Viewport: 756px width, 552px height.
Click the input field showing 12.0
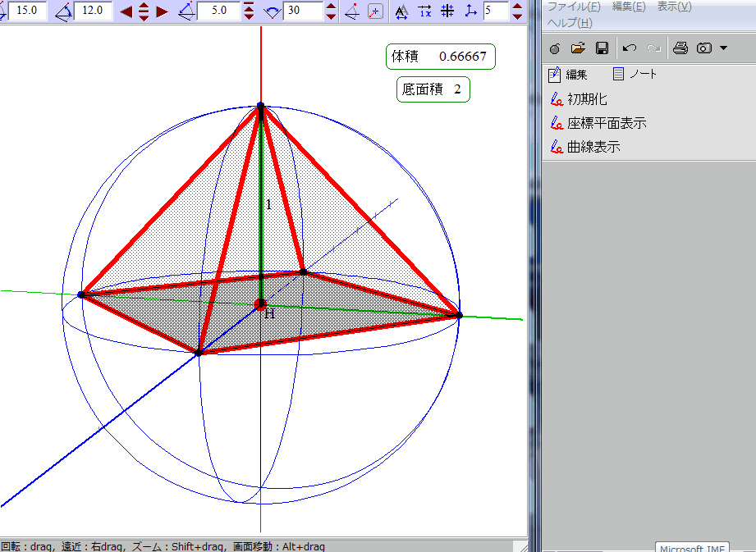click(x=93, y=11)
